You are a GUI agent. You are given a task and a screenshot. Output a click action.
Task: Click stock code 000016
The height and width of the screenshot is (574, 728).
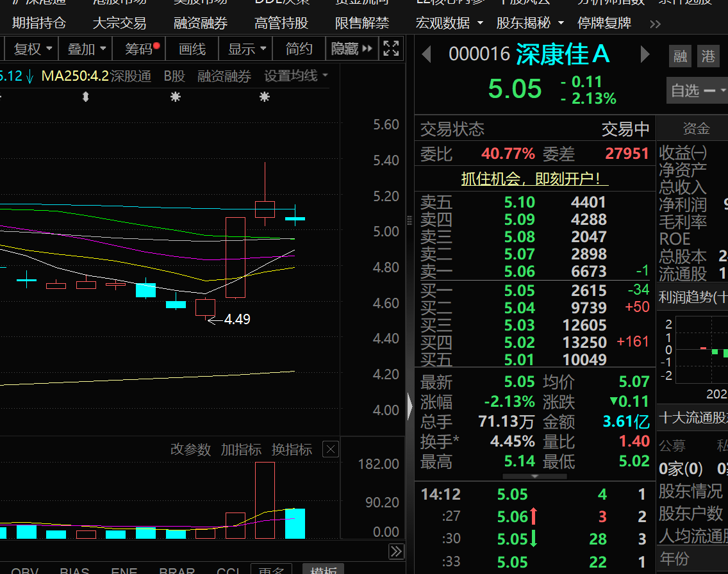click(x=479, y=54)
